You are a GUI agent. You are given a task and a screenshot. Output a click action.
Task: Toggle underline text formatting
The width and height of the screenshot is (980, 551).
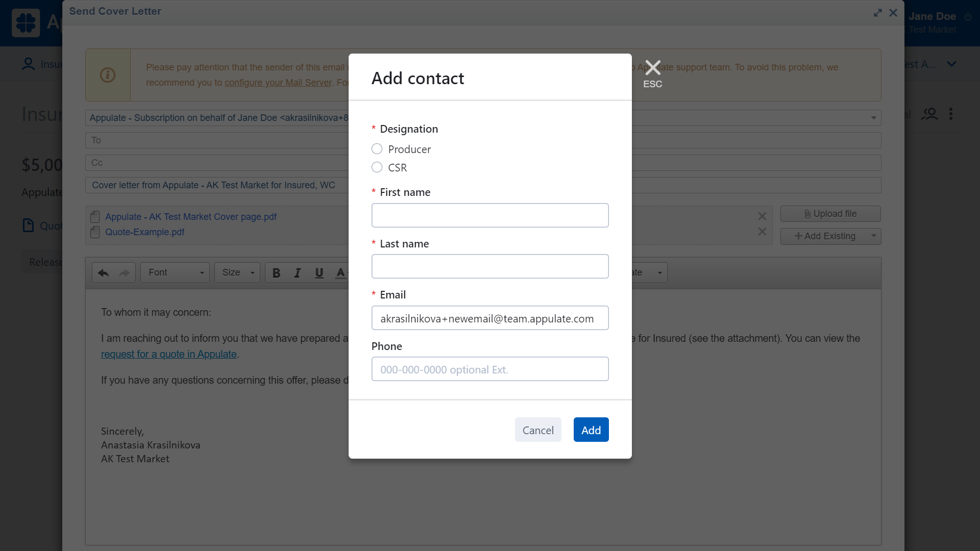319,273
